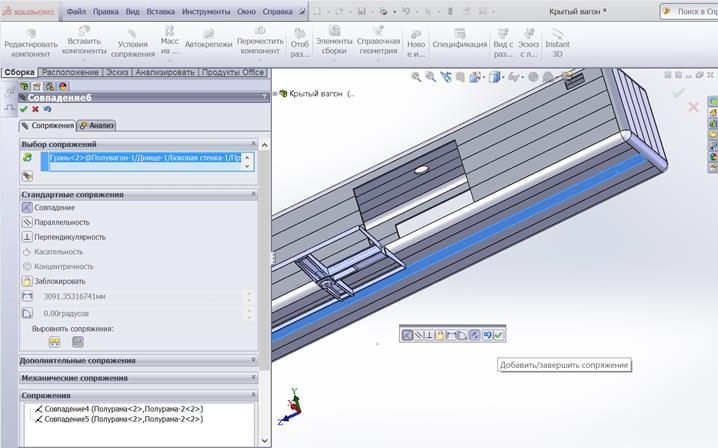The image size is (718, 448).
Task: Expand the Крытый вагон tree node
Action: coord(275,94)
